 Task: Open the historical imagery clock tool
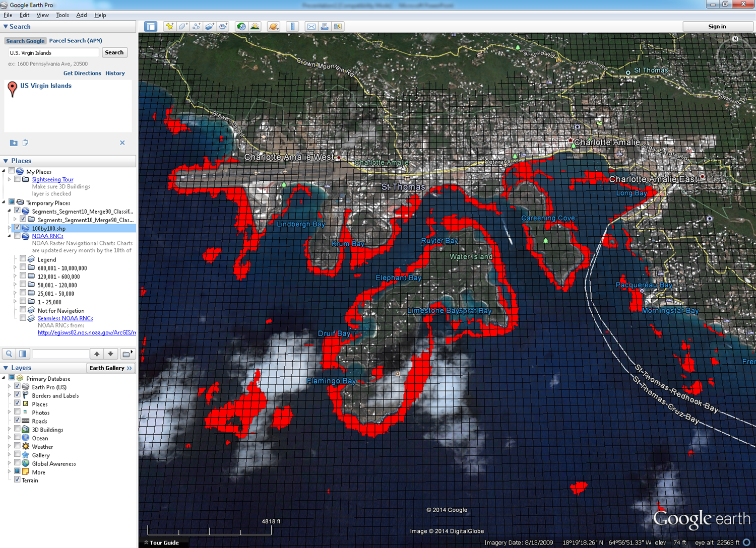pos(241,27)
